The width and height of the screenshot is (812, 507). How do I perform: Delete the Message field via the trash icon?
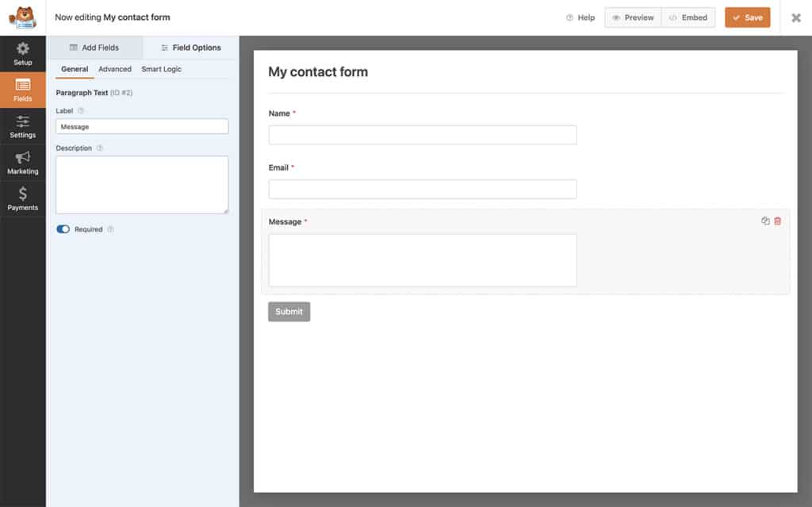[777, 221]
